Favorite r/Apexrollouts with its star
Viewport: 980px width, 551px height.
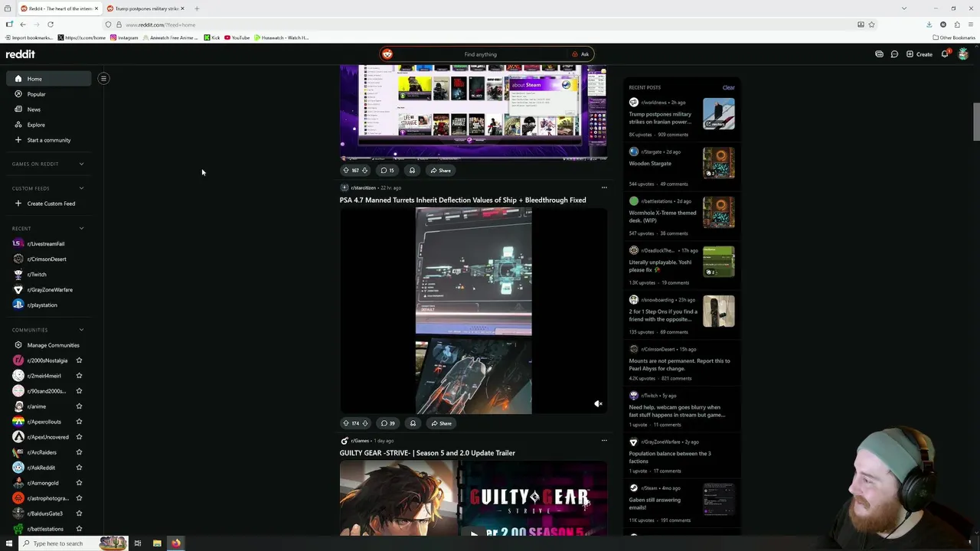click(x=79, y=422)
